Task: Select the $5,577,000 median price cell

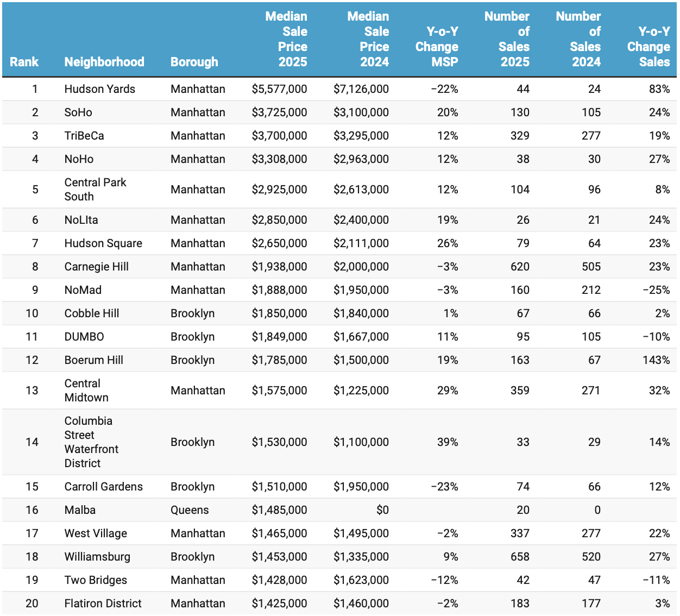Action: point(279,89)
